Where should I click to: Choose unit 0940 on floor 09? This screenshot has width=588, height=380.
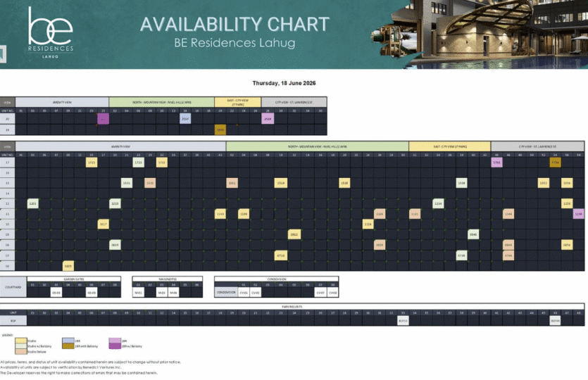473,234
